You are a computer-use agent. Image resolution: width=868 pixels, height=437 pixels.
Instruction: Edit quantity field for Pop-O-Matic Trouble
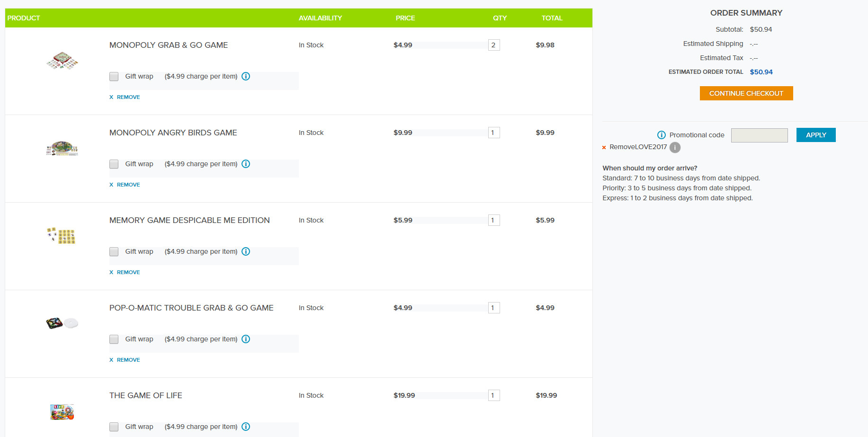tap(494, 308)
